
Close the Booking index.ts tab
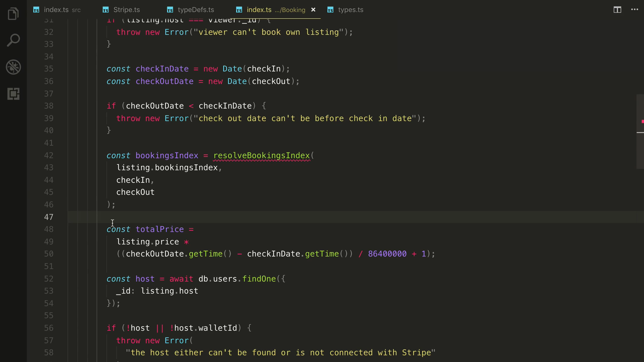point(313,10)
